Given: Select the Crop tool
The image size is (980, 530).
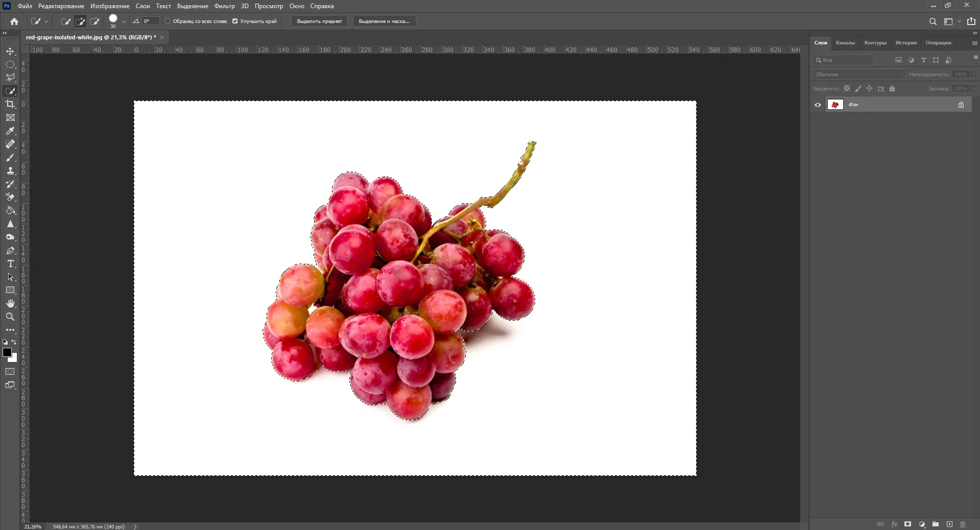Looking at the screenshot, I should [x=10, y=104].
